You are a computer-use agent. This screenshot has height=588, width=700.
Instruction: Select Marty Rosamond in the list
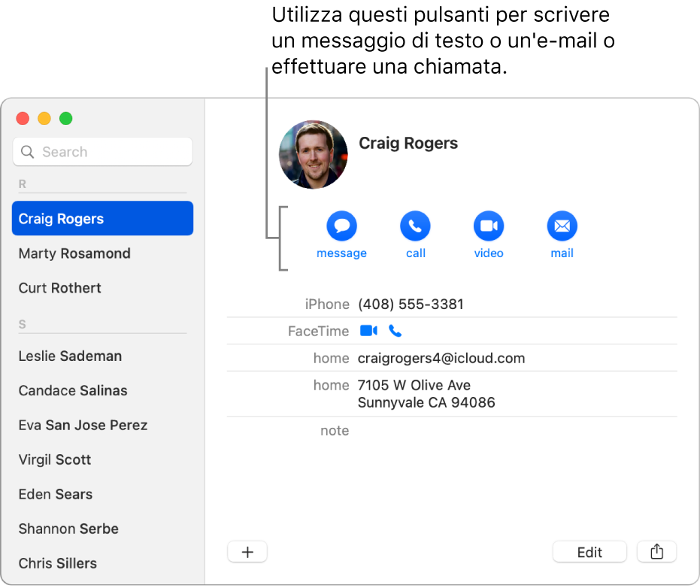[x=103, y=253]
